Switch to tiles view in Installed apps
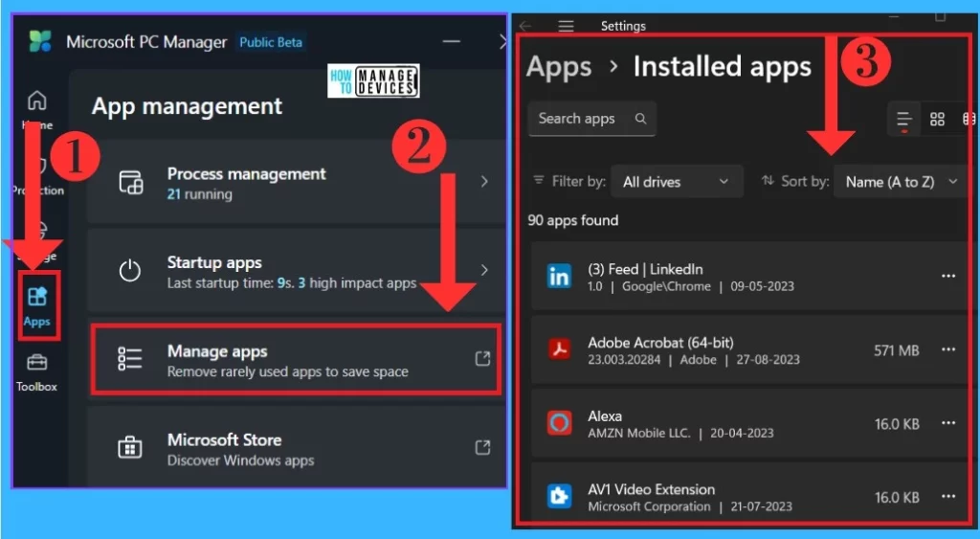980x539 pixels. [x=969, y=119]
